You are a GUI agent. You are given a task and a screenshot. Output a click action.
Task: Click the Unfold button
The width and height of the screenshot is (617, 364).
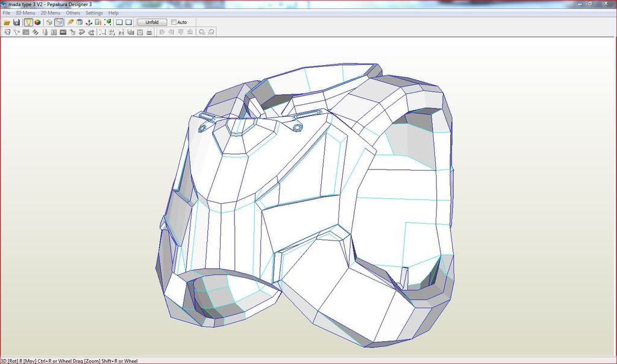click(x=151, y=22)
